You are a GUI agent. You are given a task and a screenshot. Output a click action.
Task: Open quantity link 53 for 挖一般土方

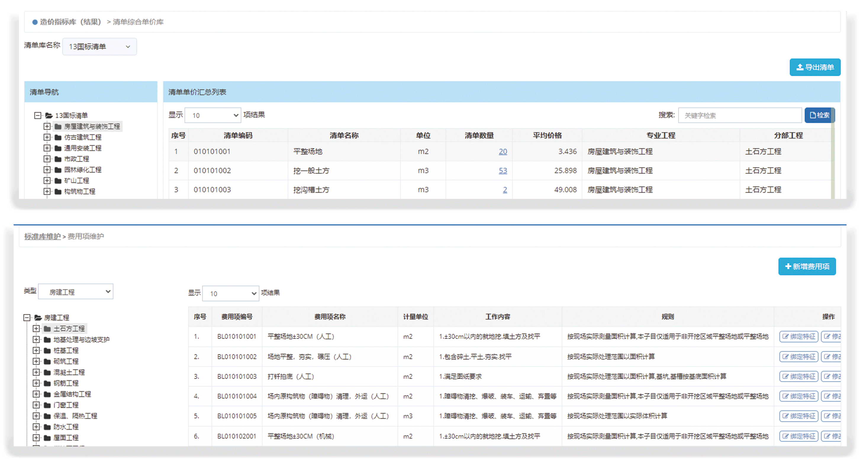(503, 171)
